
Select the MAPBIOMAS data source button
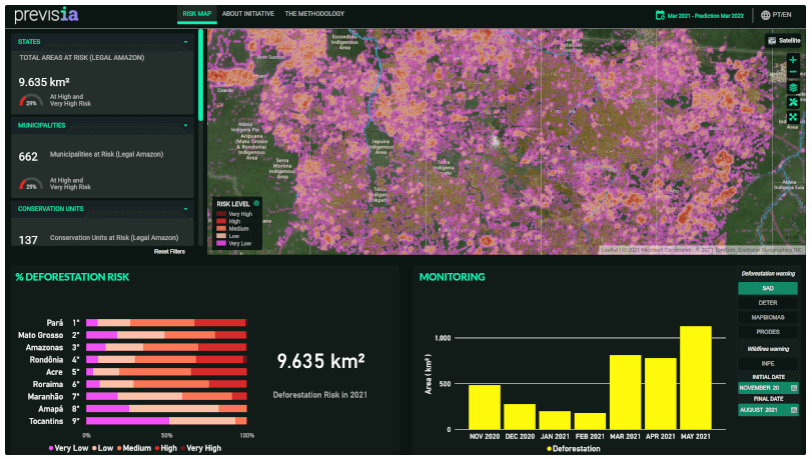[x=766, y=317]
